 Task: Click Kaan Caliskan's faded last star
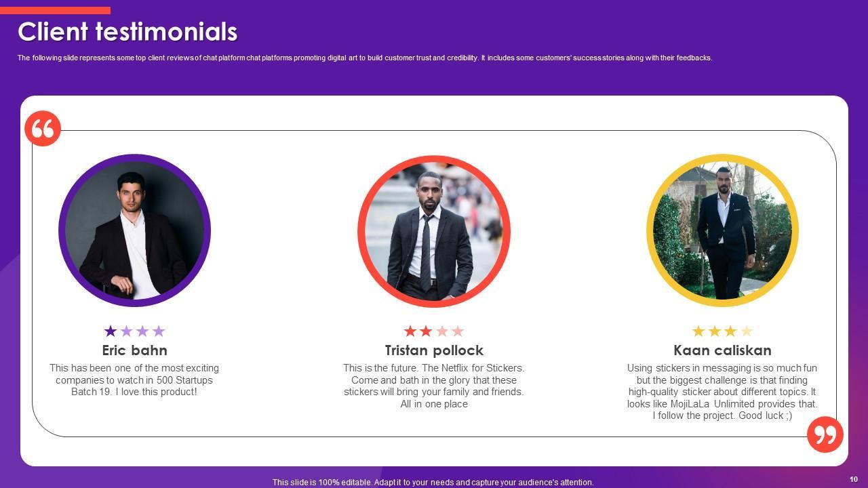[x=747, y=331]
